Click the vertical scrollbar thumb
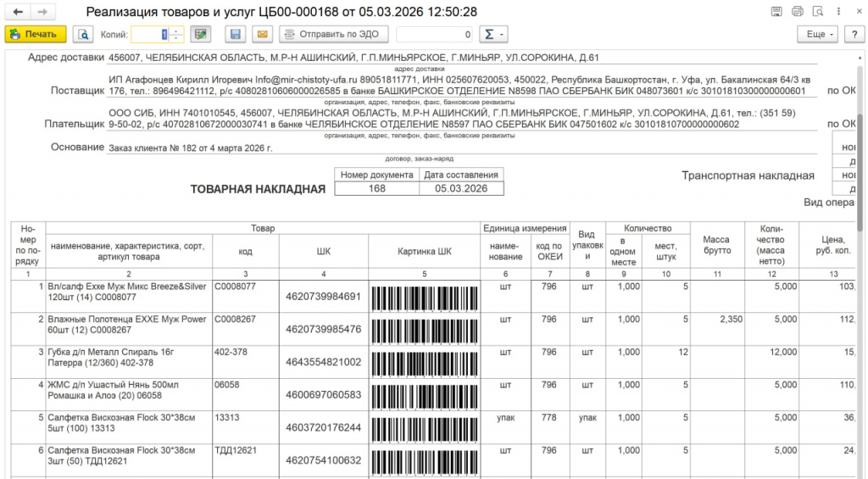 [x=860, y=171]
